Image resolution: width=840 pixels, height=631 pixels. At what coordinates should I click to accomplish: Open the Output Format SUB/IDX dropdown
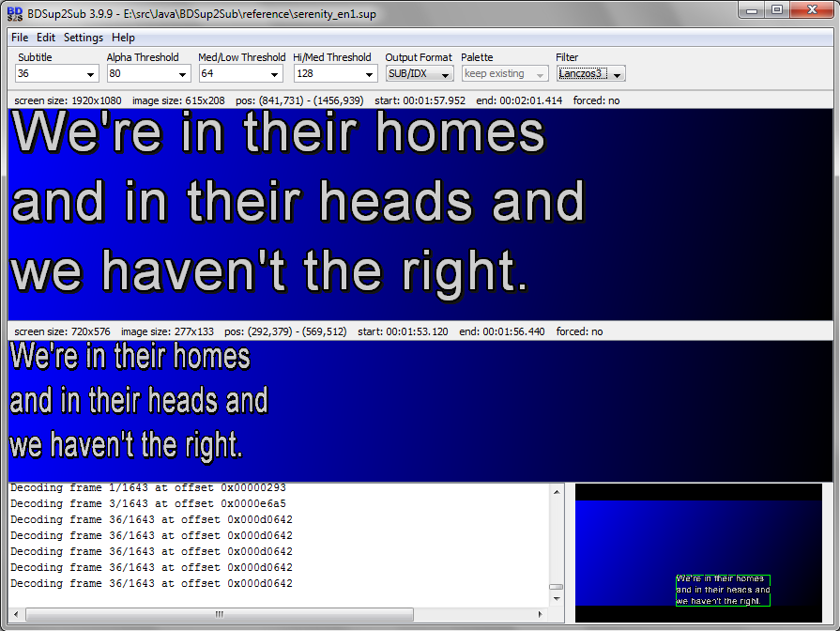(420, 74)
